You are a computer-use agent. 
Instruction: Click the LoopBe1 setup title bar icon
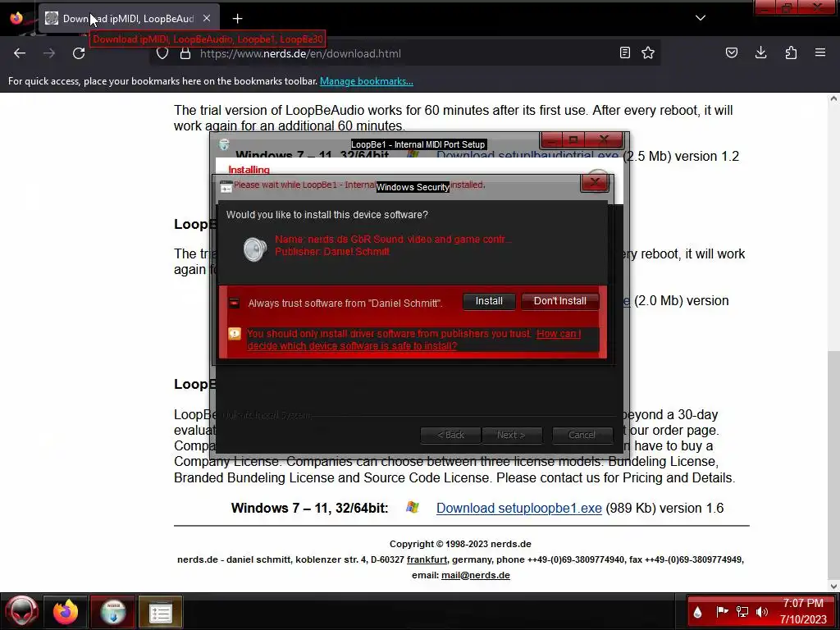[x=224, y=144]
